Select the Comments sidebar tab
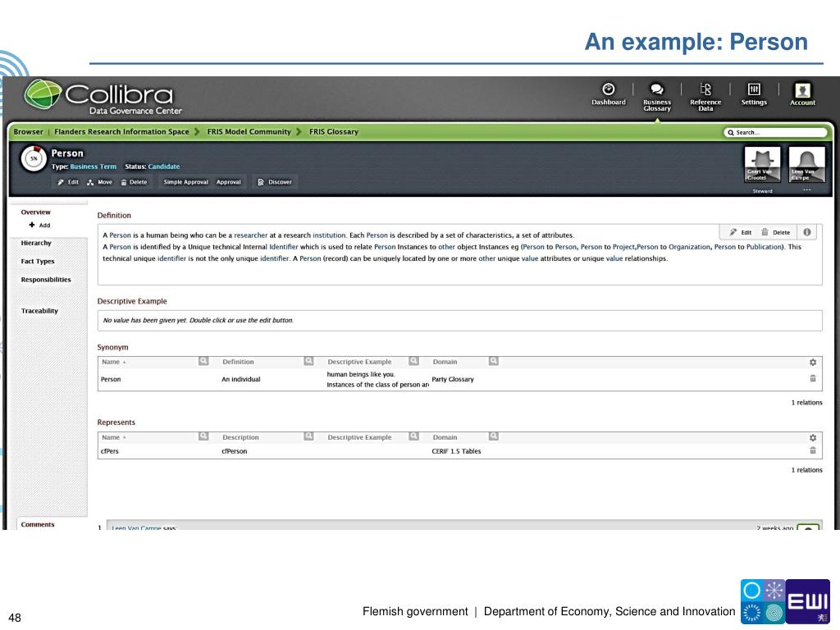 [38, 524]
